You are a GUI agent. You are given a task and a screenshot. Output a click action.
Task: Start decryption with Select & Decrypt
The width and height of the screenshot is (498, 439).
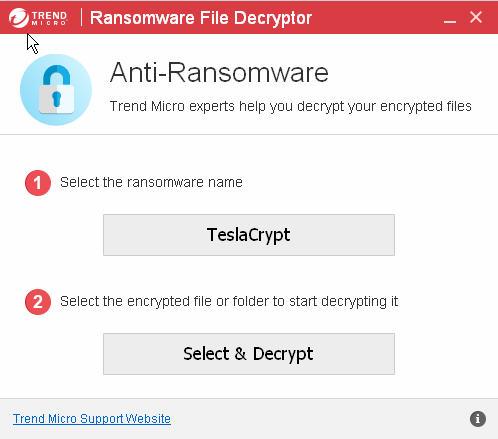tap(249, 354)
